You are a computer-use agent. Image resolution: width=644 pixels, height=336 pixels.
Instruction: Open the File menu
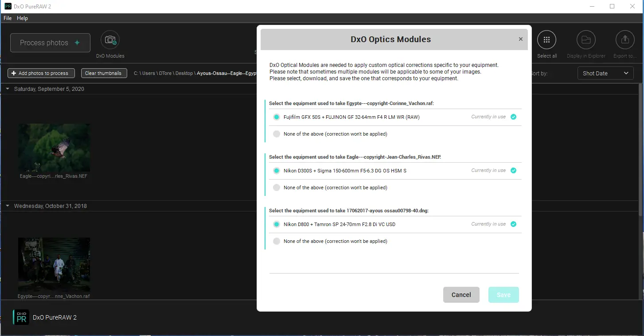(8, 18)
